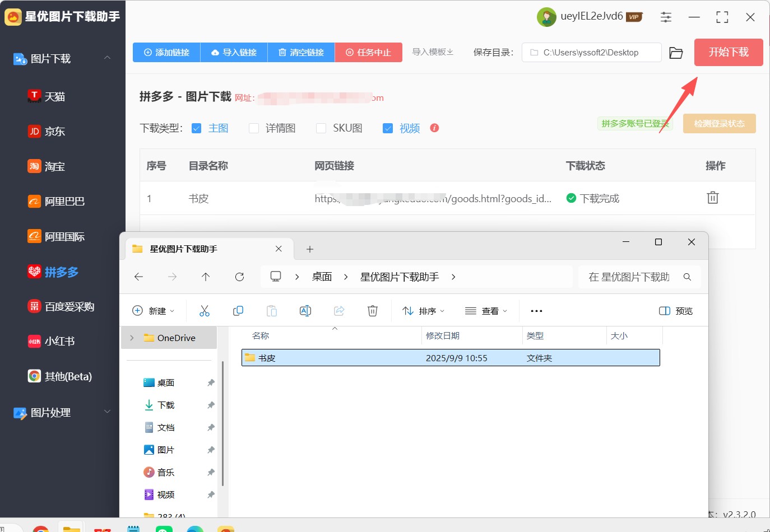Screen dimensions: 770x532
Task: Toggle the 视频 checkbox
Action: point(388,128)
